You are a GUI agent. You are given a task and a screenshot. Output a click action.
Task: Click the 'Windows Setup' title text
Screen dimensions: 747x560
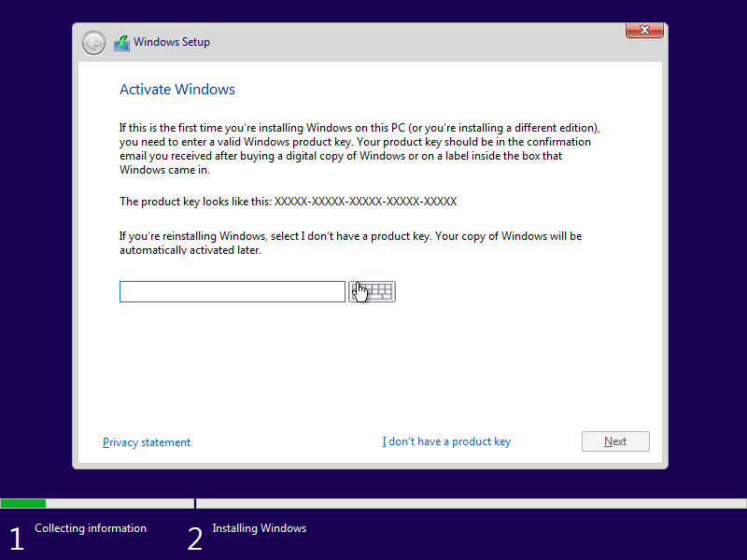point(172,42)
